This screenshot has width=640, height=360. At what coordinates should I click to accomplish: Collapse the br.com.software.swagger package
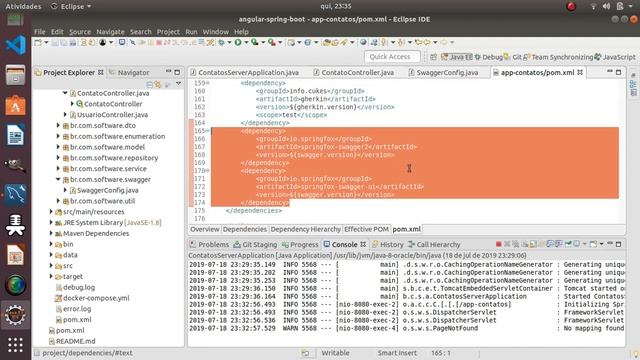tap(58, 179)
